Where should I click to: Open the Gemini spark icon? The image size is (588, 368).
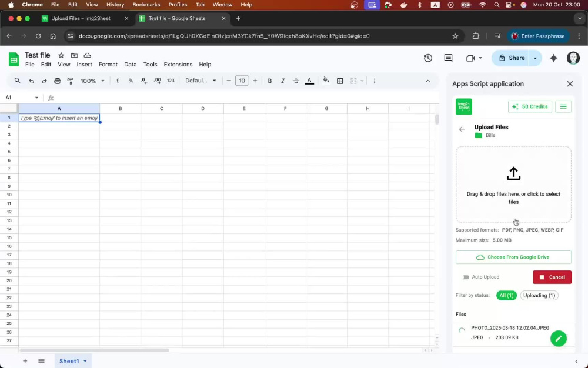click(x=553, y=58)
